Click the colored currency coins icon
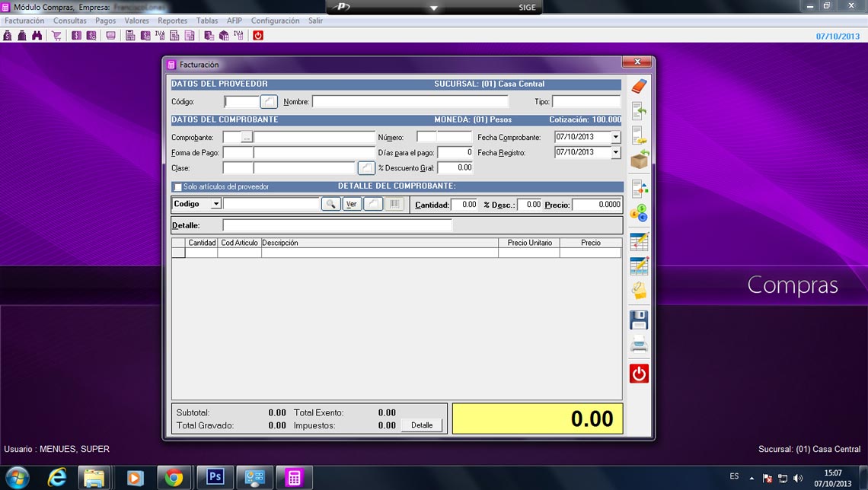This screenshot has width=868, height=490. [639, 213]
